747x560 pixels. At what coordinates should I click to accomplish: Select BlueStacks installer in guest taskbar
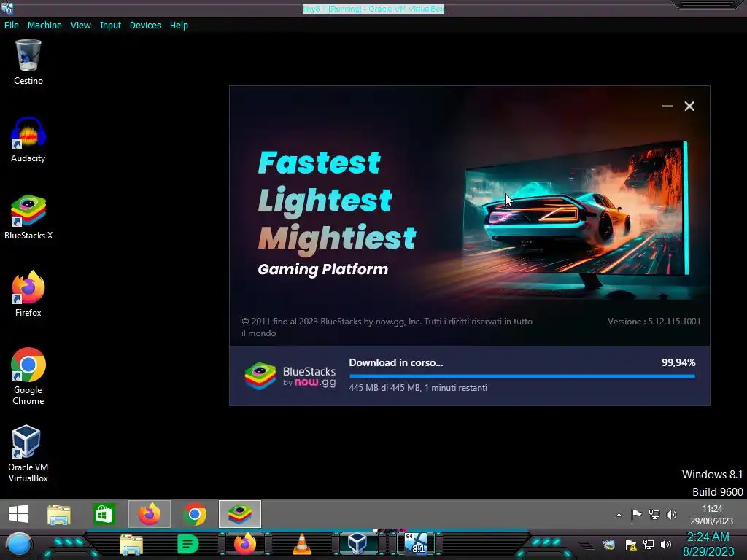click(x=239, y=514)
